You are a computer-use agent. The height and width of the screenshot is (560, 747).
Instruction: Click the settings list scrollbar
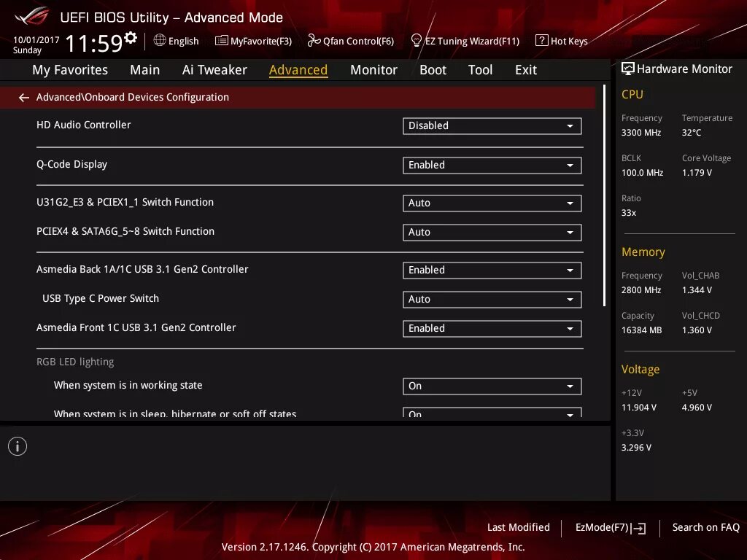[x=604, y=195]
